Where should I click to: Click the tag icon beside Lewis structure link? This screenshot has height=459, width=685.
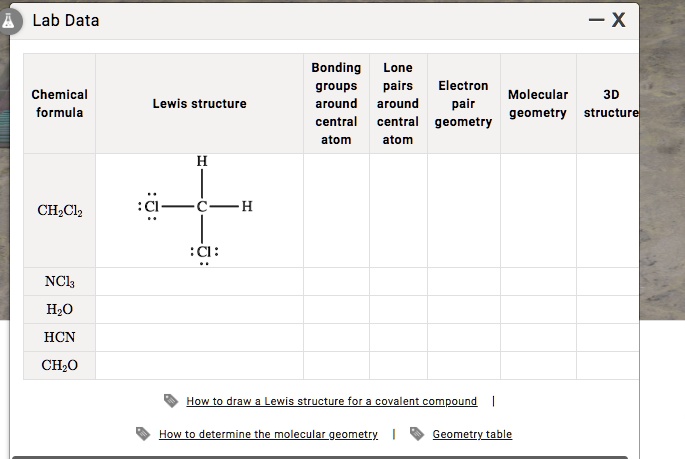tap(171, 400)
